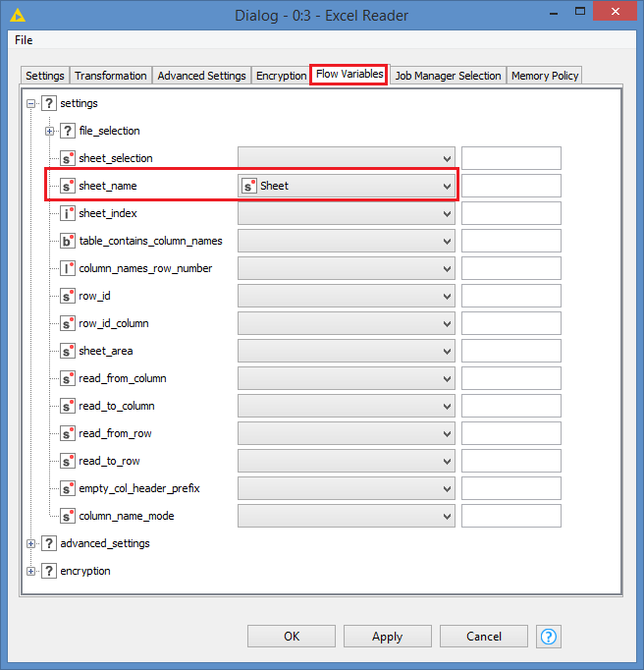Switch to the Transformation tab

(111, 76)
